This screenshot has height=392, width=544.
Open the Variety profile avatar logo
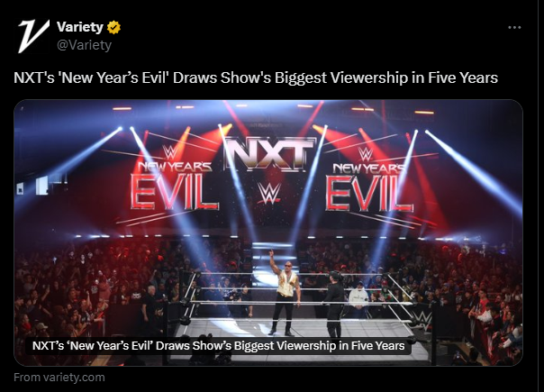click(33, 36)
